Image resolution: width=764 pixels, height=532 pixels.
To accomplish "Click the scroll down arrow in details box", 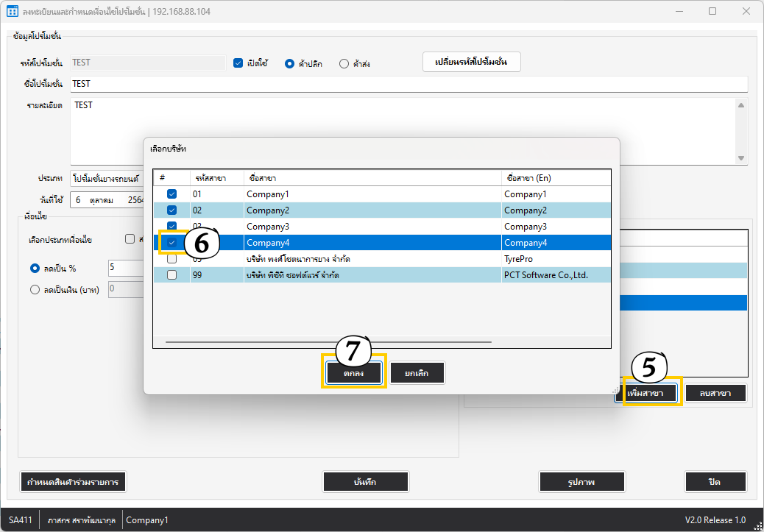I will 741,158.
